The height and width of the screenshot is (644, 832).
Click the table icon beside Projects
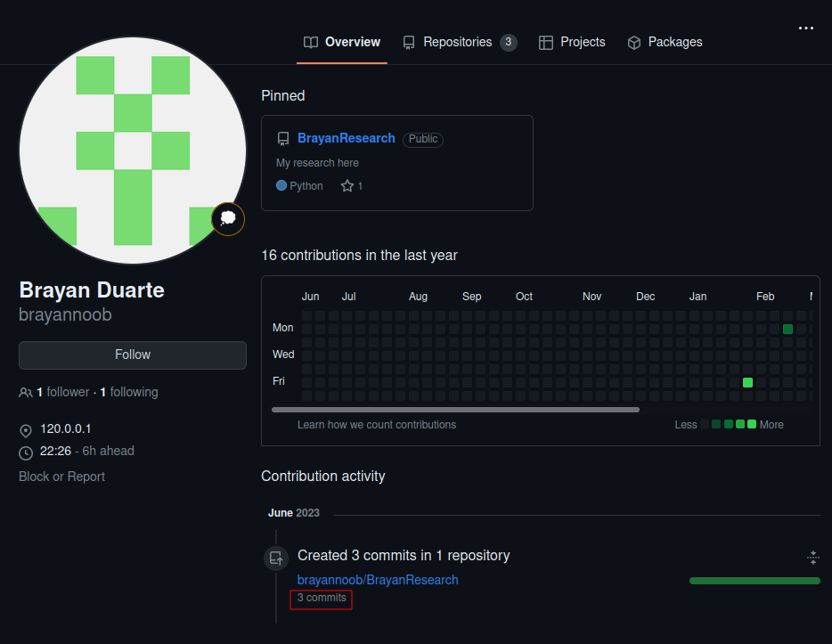(x=546, y=43)
